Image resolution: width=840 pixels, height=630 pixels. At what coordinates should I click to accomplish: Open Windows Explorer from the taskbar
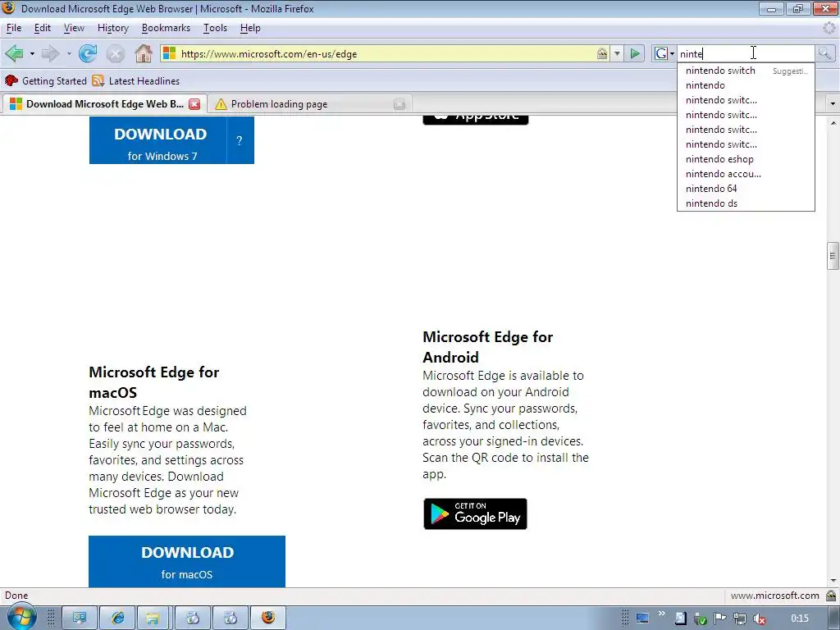point(153,619)
